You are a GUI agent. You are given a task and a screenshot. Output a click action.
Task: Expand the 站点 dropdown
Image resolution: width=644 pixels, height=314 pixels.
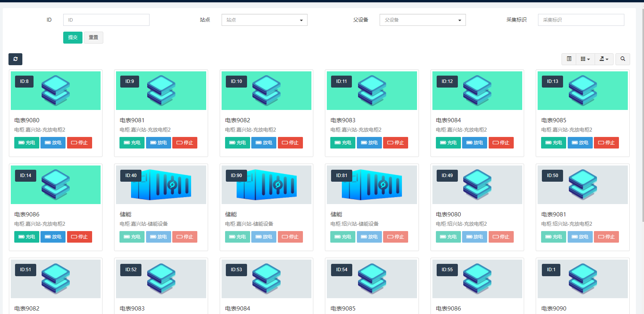pyautogui.click(x=264, y=20)
